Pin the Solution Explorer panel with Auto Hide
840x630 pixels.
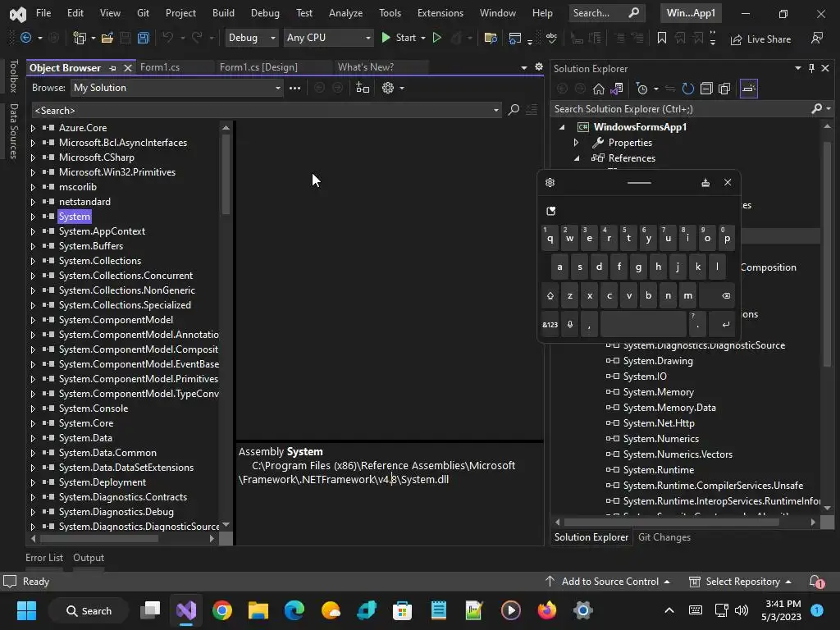[811, 68]
